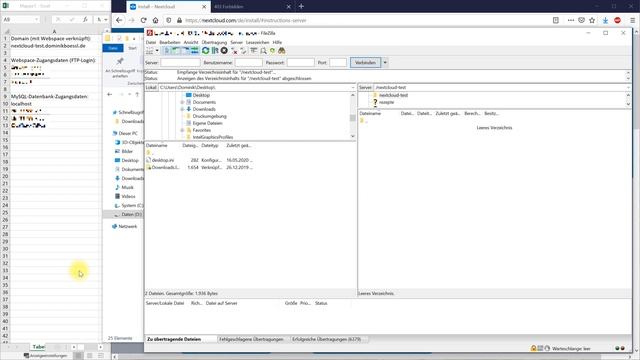The image size is (640, 360).
Task: Open the Datei menu in FileZilla
Action: point(151,42)
